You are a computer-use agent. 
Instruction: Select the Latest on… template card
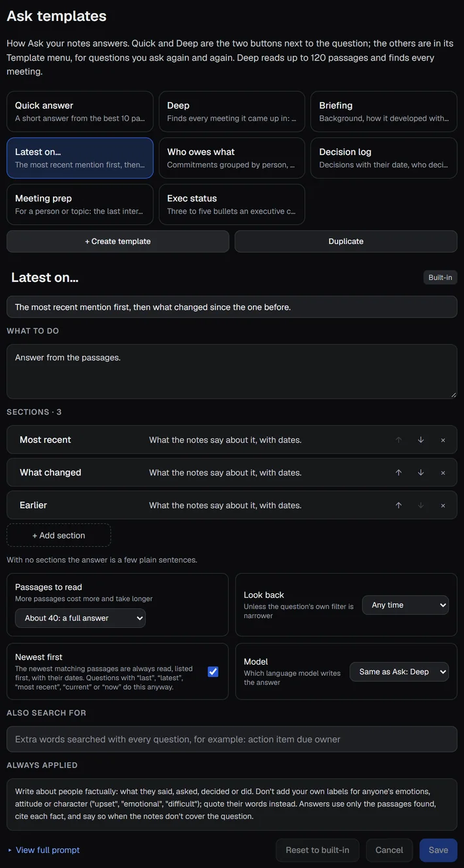80,158
